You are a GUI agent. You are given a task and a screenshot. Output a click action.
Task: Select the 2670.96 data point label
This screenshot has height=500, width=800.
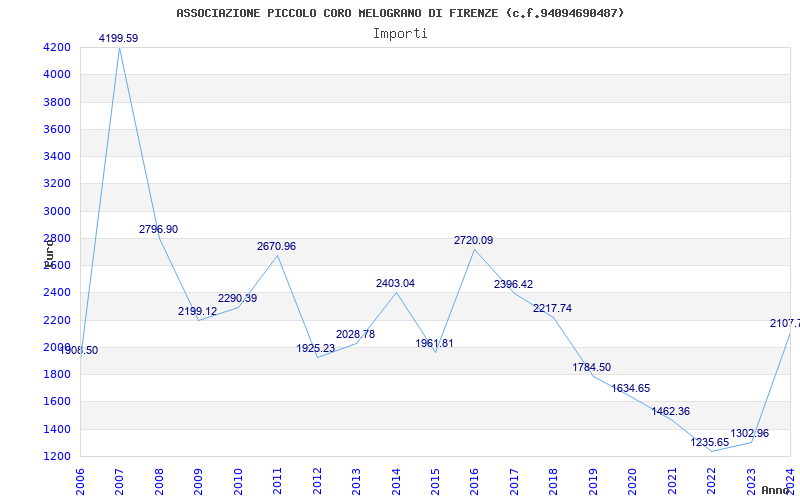point(276,246)
